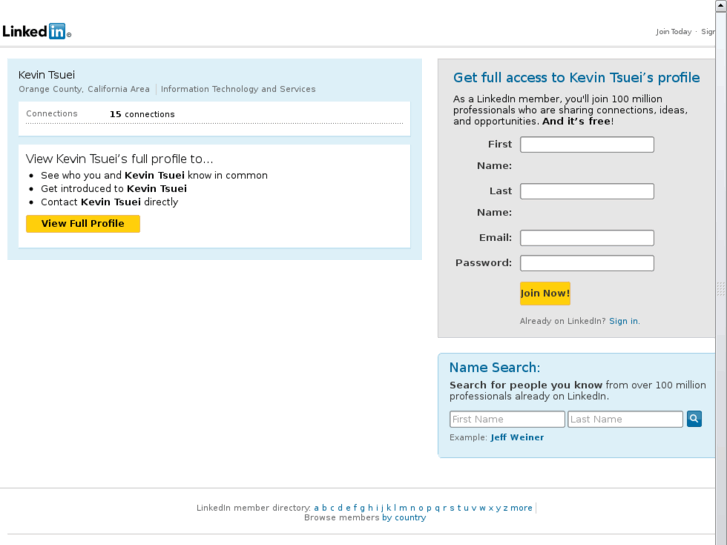
Task: Click the 'Get full access to Kevin Tsuei's profile' heading
Action: pos(576,77)
